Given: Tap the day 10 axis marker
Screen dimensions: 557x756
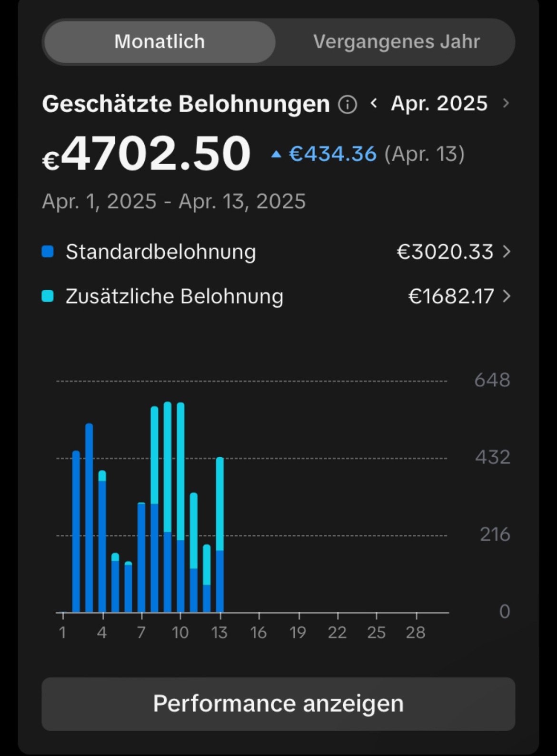Looking at the screenshot, I should 180,632.
